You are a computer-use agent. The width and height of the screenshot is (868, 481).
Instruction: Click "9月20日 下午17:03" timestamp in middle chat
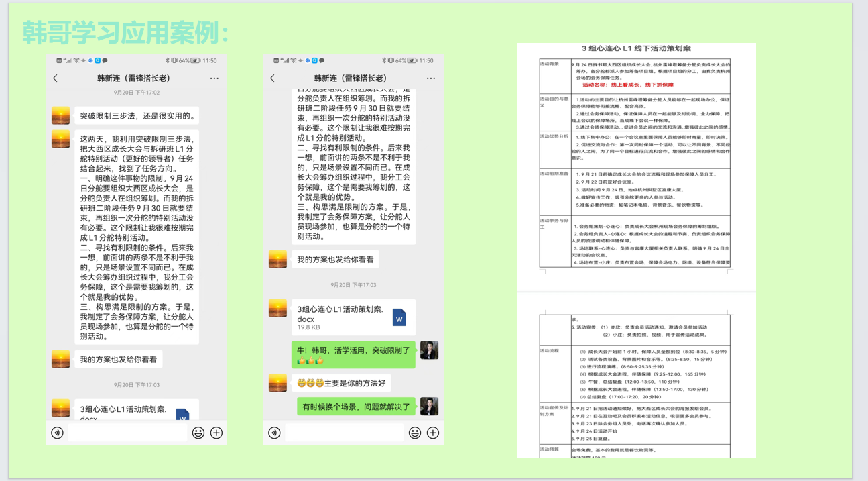[x=353, y=285]
